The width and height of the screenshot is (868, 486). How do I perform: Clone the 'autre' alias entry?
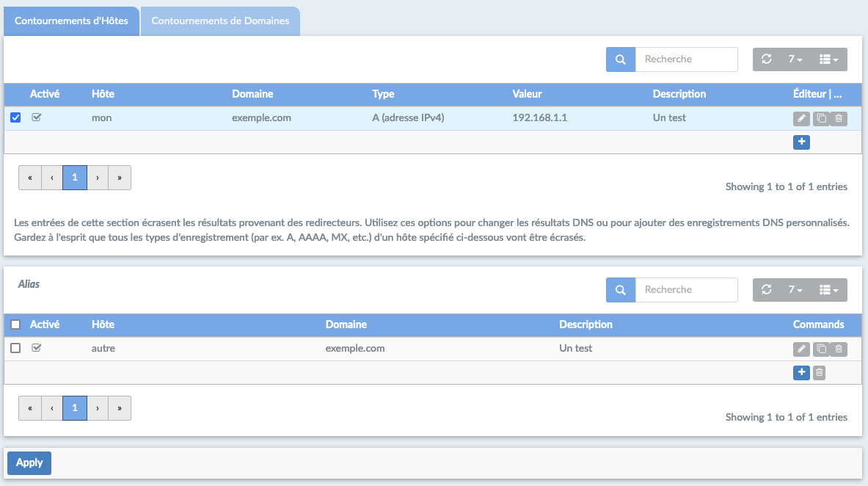821,349
